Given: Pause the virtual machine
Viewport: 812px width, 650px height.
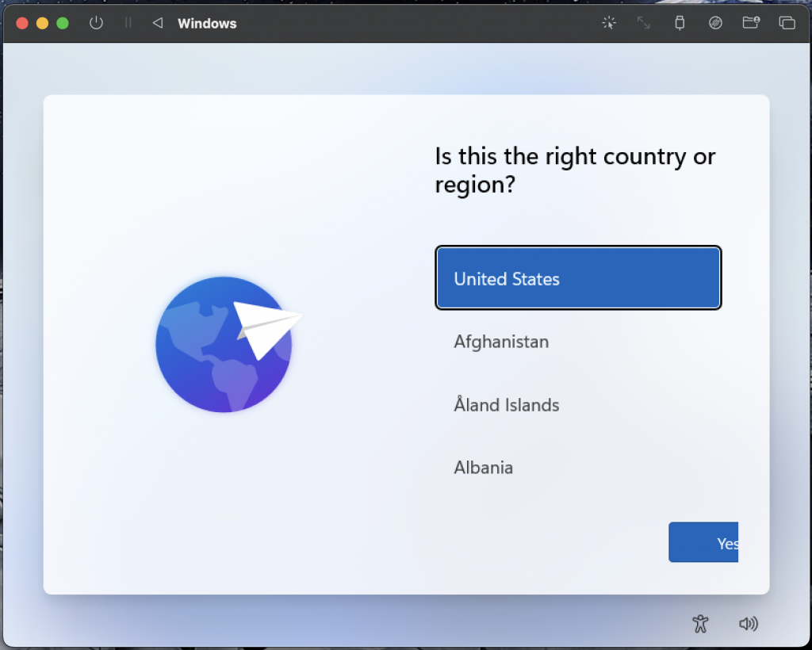Looking at the screenshot, I should 128,23.
